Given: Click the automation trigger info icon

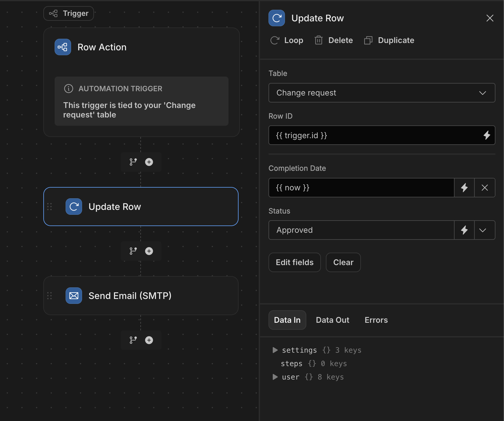Looking at the screenshot, I should (x=69, y=88).
